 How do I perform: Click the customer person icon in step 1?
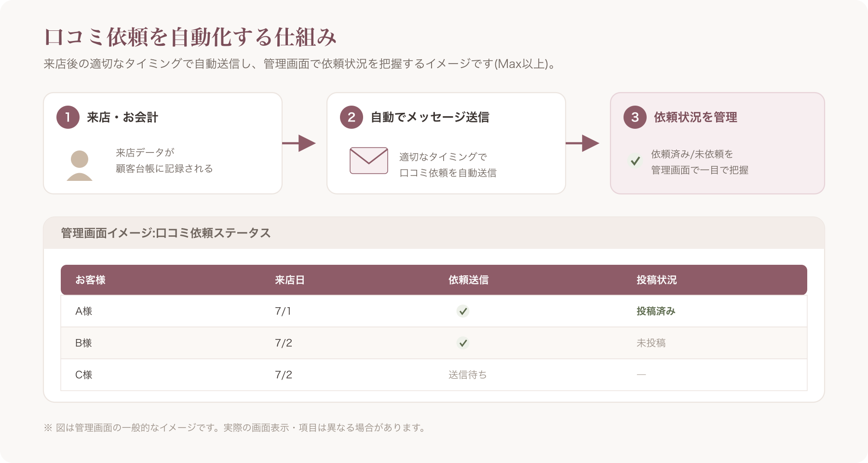click(x=80, y=165)
